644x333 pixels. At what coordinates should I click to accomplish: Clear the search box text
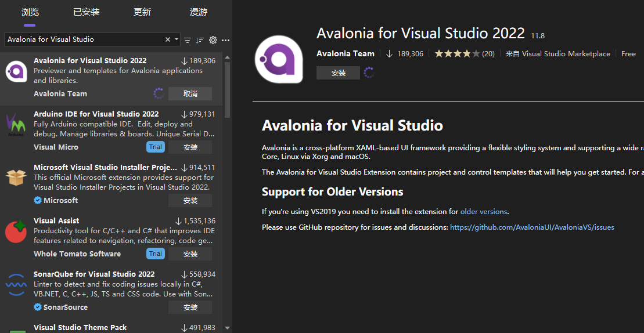[168, 39]
